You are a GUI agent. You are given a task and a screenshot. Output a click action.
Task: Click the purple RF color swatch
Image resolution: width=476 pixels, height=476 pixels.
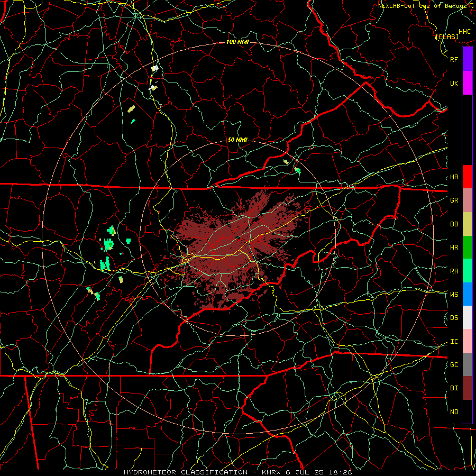tap(467, 59)
